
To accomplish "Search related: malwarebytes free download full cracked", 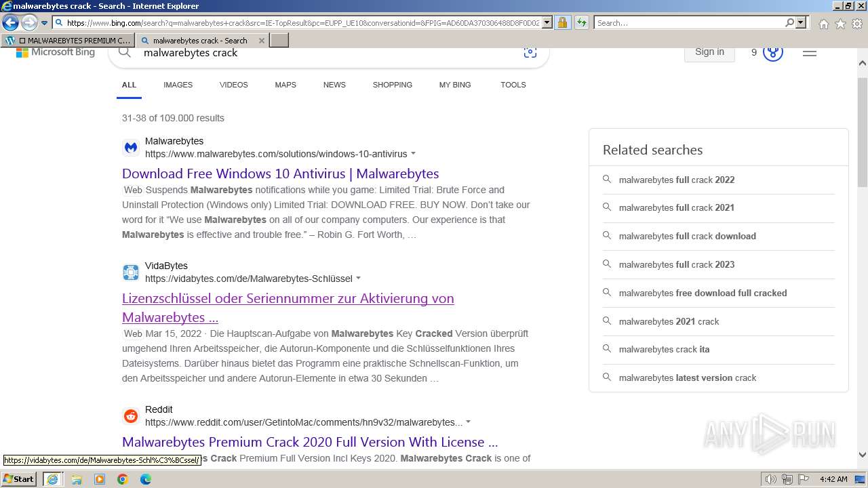I will pyautogui.click(x=719, y=293).
